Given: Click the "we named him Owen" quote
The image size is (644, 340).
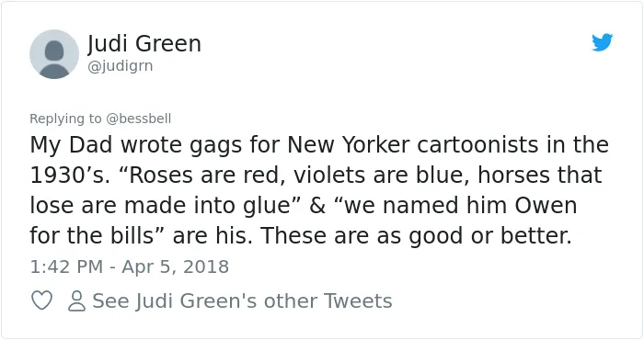Looking at the screenshot, I should tap(454, 206).
